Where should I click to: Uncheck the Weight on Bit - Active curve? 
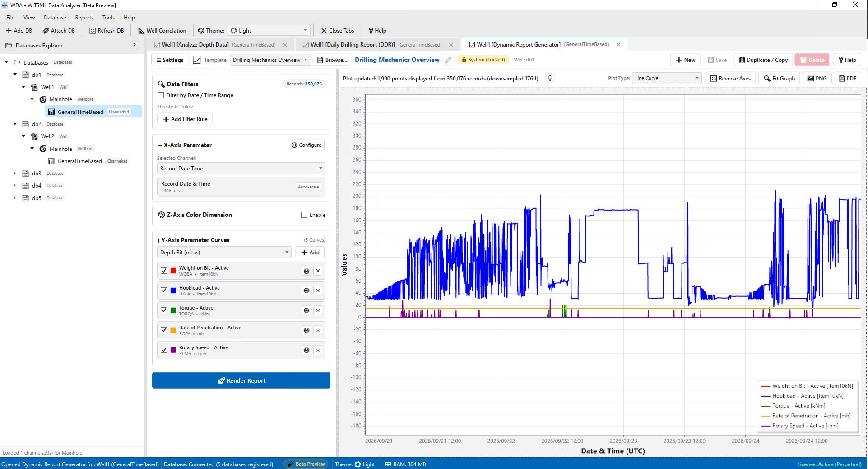[x=164, y=271]
